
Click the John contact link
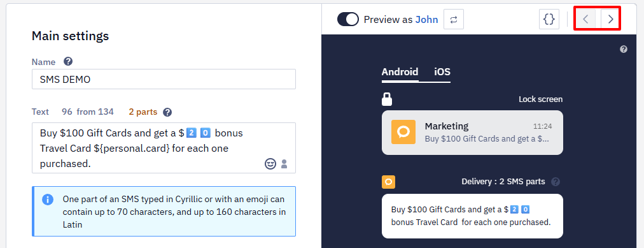427,19
